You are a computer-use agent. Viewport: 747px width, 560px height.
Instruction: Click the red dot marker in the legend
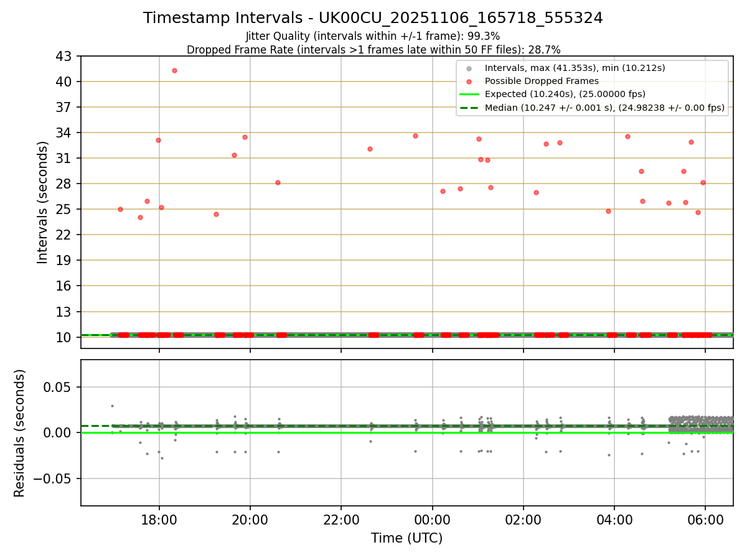(x=469, y=82)
